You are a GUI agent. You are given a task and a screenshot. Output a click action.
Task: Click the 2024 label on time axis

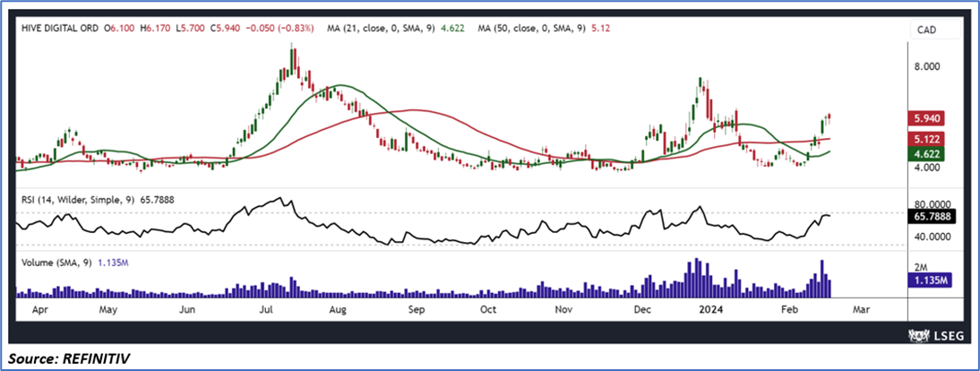pyautogui.click(x=710, y=309)
